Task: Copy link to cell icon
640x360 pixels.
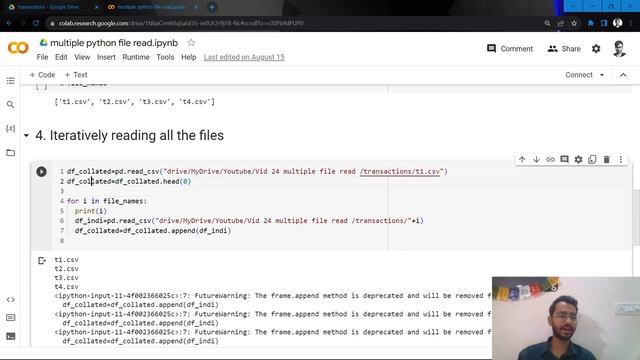Action: click(x=550, y=160)
